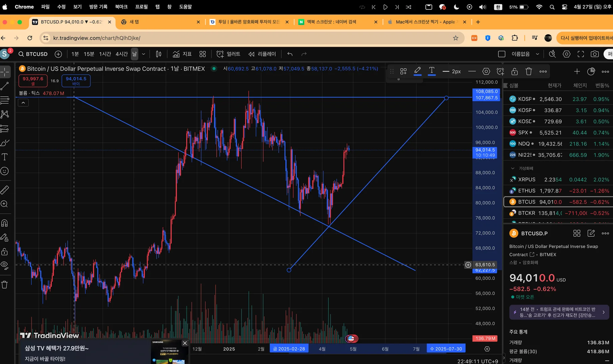The width and height of the screenshot is (613, 364).
Task: Toggle lock all drawings in left sidebar
Action: [x=5, y=252]
